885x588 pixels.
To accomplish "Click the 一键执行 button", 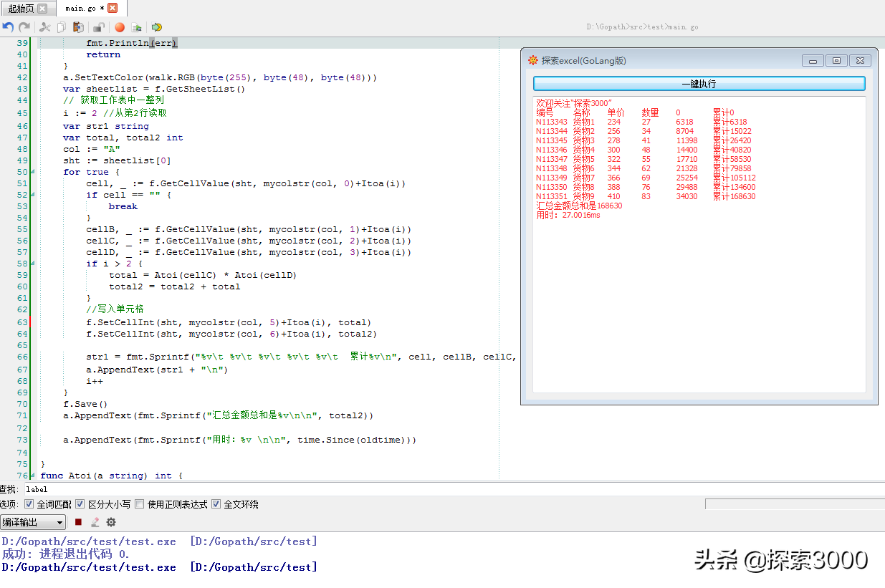I will 699,84.
